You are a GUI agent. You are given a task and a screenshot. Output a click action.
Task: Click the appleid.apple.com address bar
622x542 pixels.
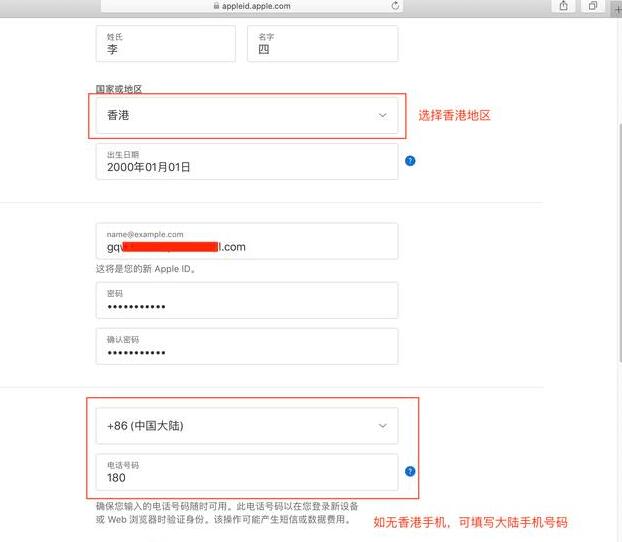(252, 6)
